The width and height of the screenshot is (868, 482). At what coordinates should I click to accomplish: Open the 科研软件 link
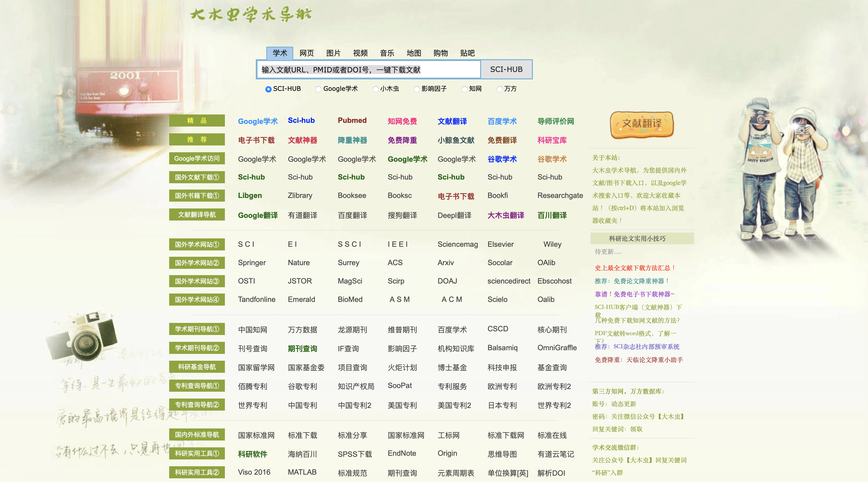click(252, 454)
